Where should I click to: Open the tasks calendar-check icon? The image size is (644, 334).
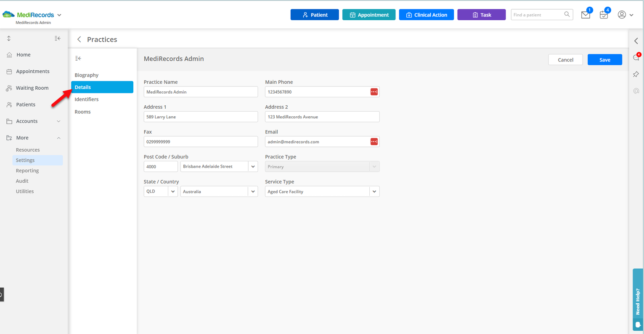pyautogui.click(x=604, y=15)
